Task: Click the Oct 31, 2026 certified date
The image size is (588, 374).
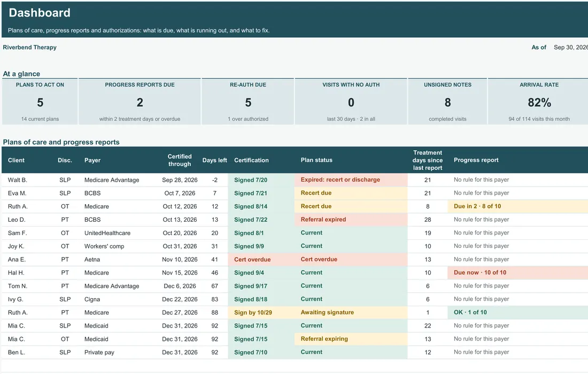Action: point(180,246)
